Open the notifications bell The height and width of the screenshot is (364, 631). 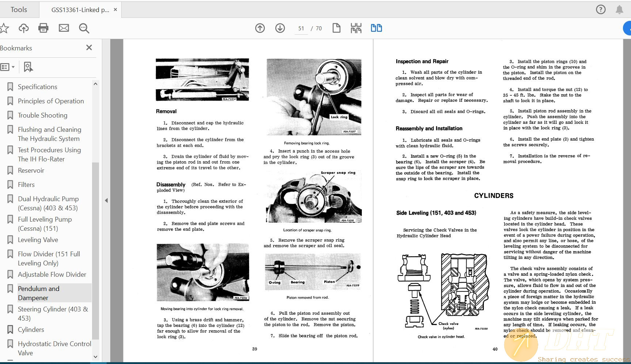(x=619, y=9)
